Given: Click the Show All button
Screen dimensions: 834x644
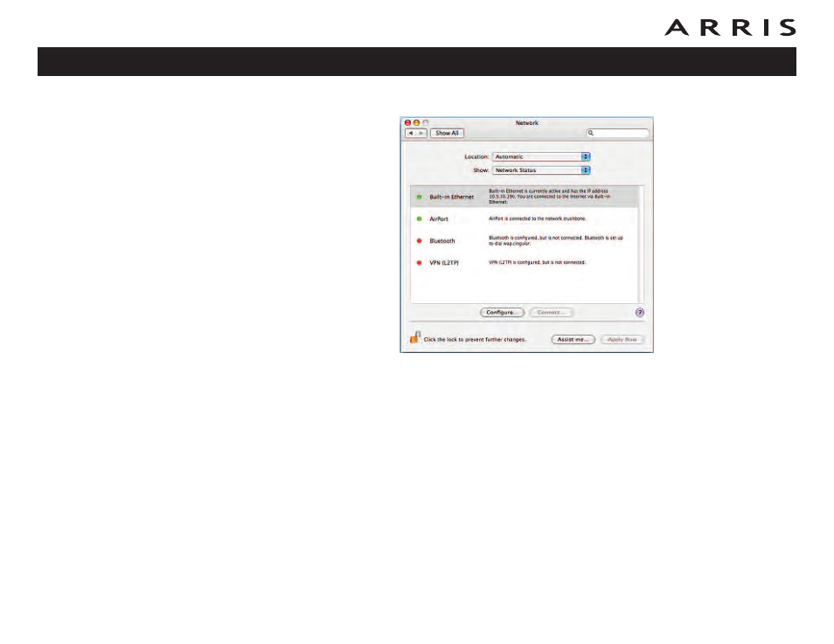Looking at the screenshot, I should tap(447, 133).
